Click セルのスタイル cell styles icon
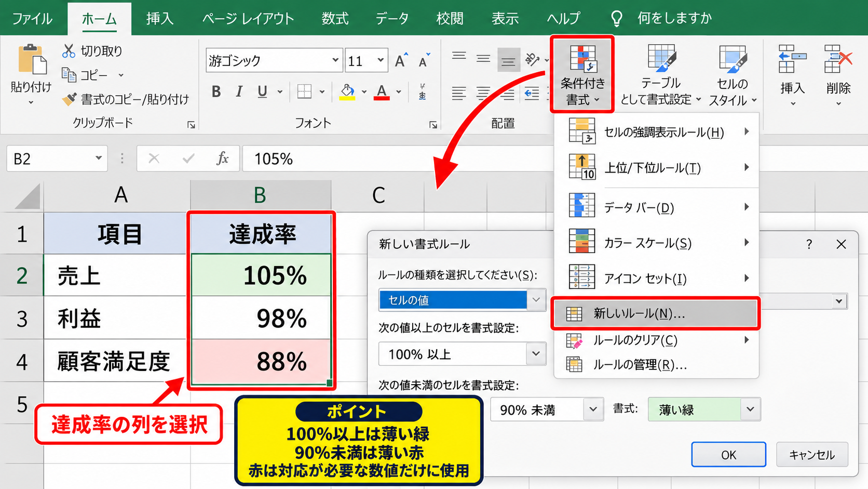 click(x=733, y=58)
